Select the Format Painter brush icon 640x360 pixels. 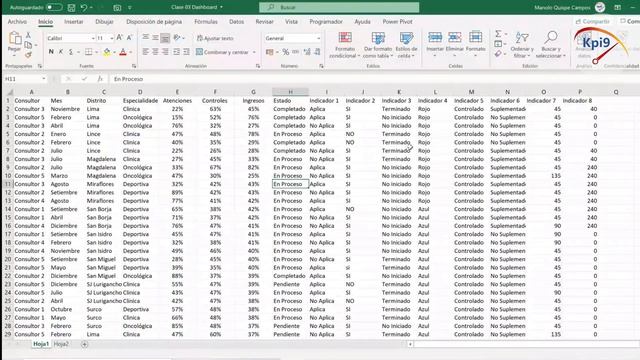[28, 54]
